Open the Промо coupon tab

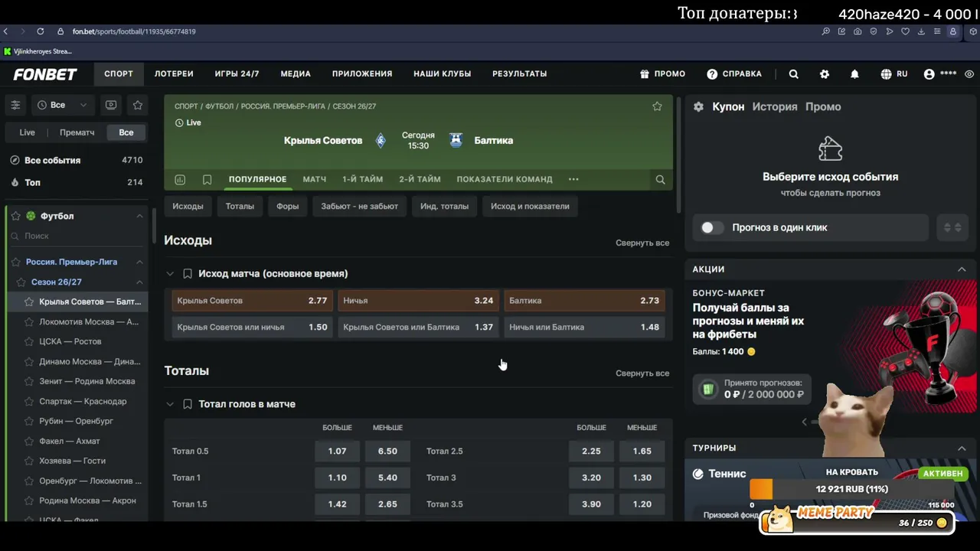click(823, 106)
